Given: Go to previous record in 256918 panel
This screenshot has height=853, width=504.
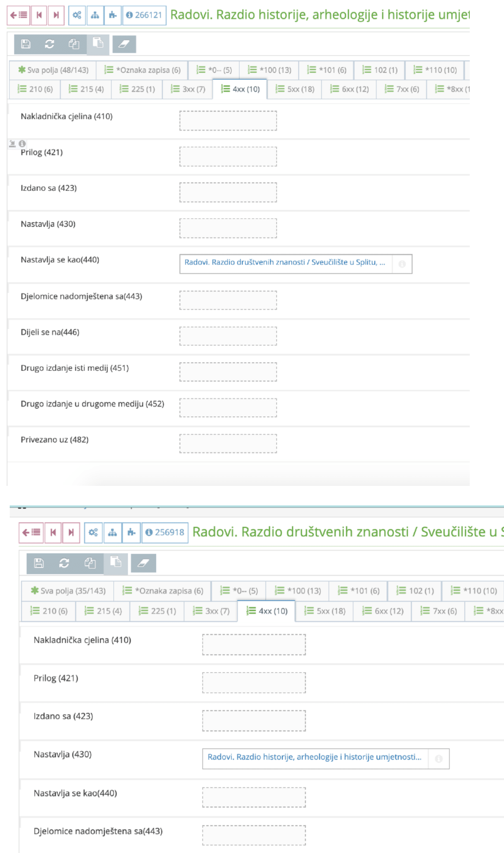Looking at the screenshot, I should click(53, 532).
